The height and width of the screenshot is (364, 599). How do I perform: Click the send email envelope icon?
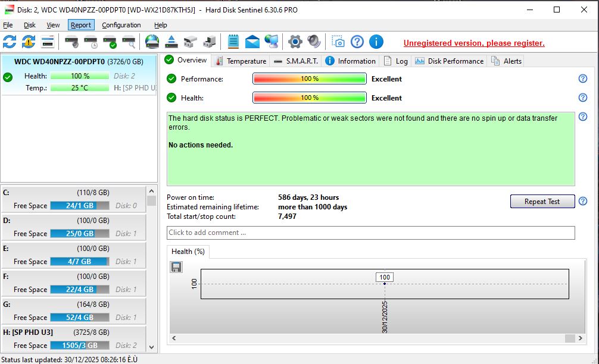(x=252, y=42)
